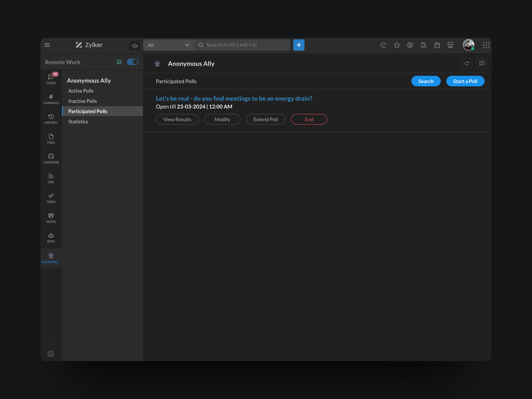Click the Start a Poll button
Image resolution: width=532 pixels, height=399 pixels.
pos(465,81)
